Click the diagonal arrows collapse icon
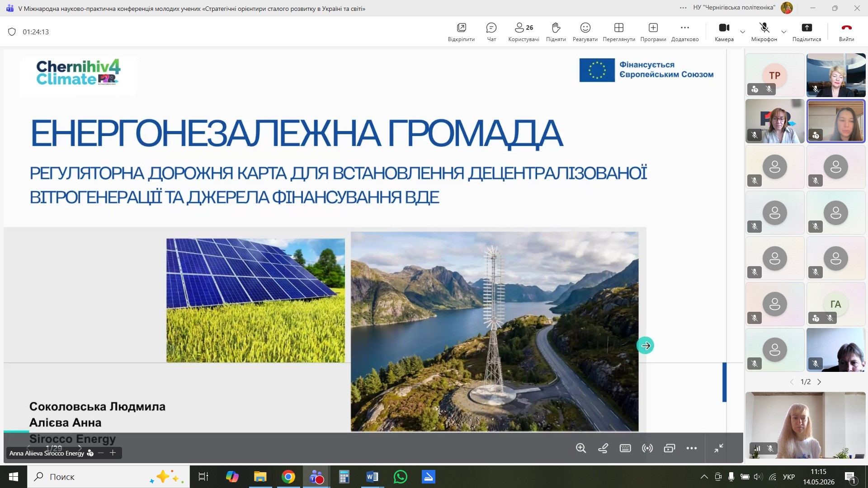The width and height of the screenshot is (868, 488). (719, 448)
